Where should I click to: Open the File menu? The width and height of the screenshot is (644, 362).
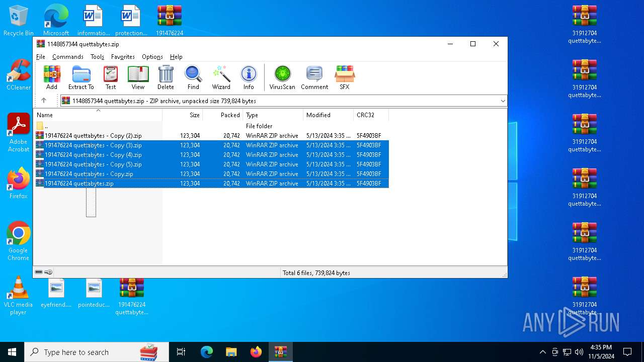pyautogui.click(x=41, y=57)
